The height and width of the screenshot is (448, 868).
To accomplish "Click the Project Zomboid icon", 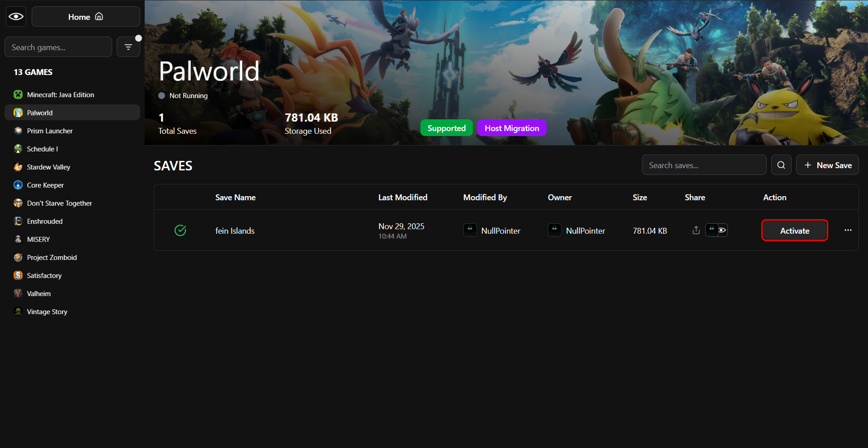I will click(x=18, y=257).
